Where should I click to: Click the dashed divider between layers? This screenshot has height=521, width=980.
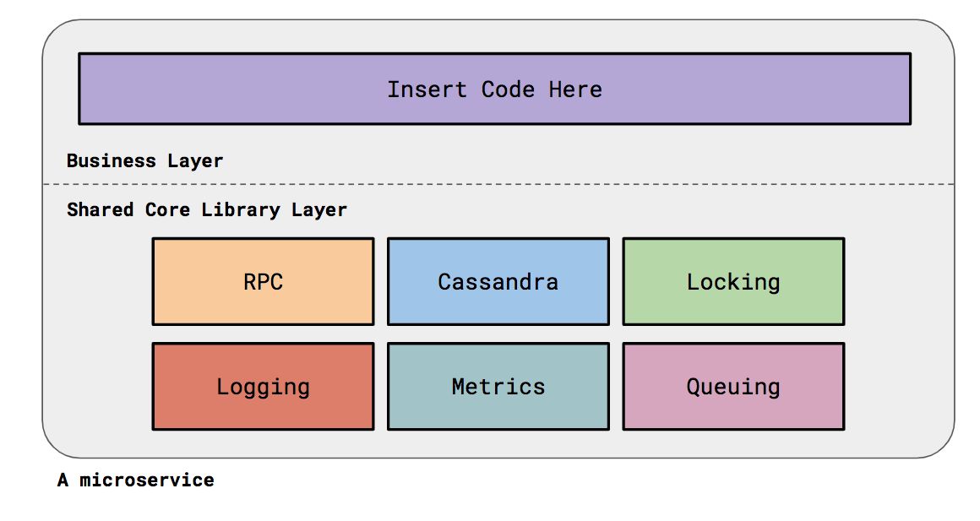[x=498, y=184]
